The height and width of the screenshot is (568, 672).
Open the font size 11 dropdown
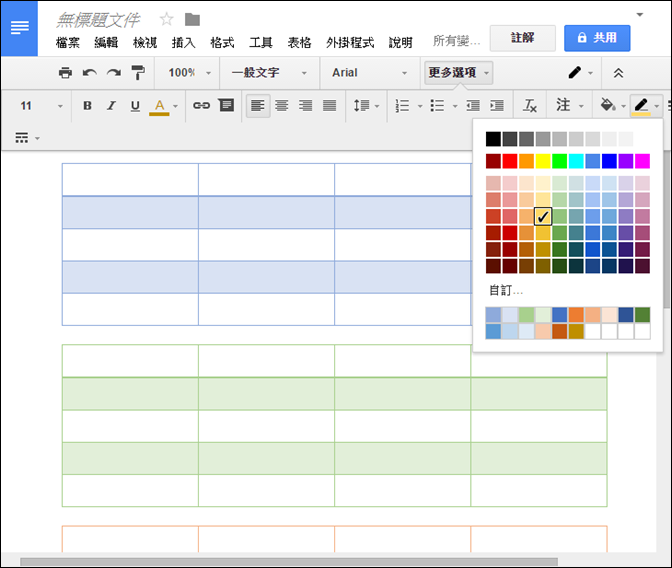[x=42, y=105]
